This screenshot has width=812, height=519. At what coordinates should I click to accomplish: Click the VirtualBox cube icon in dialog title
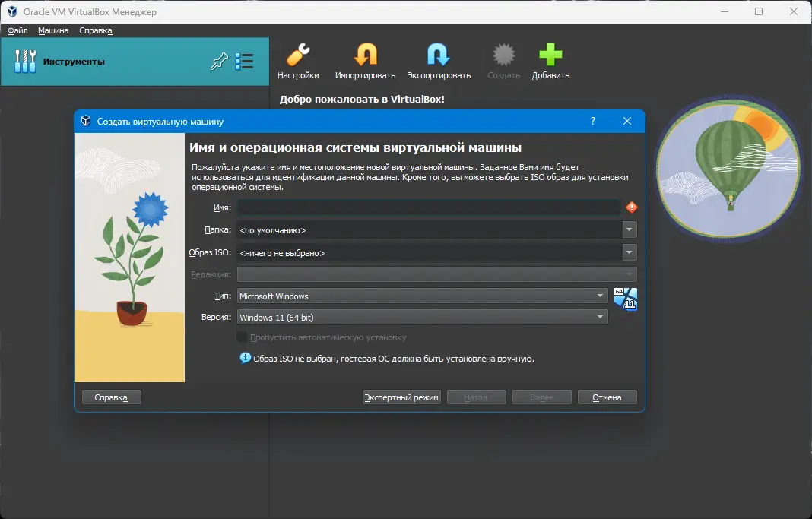tap(86, 121)
